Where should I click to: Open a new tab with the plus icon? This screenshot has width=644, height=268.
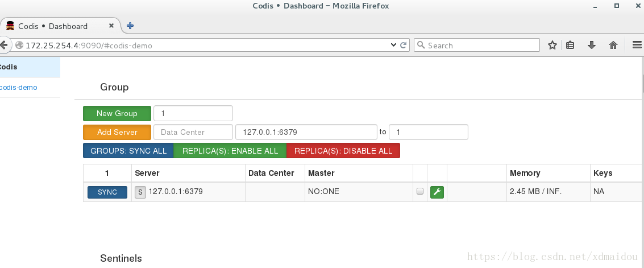point(130,26)
